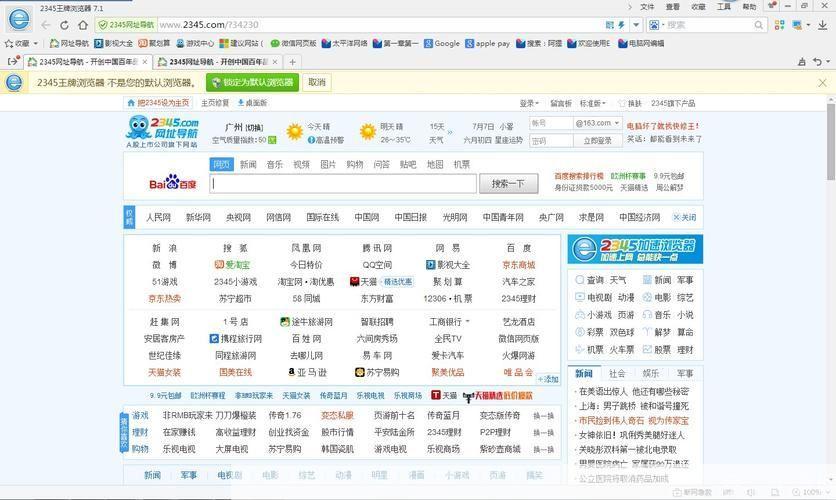The image size is (836, 500).
Task: Open the address bar history dropdown arrow
Action: coord(636,25)
